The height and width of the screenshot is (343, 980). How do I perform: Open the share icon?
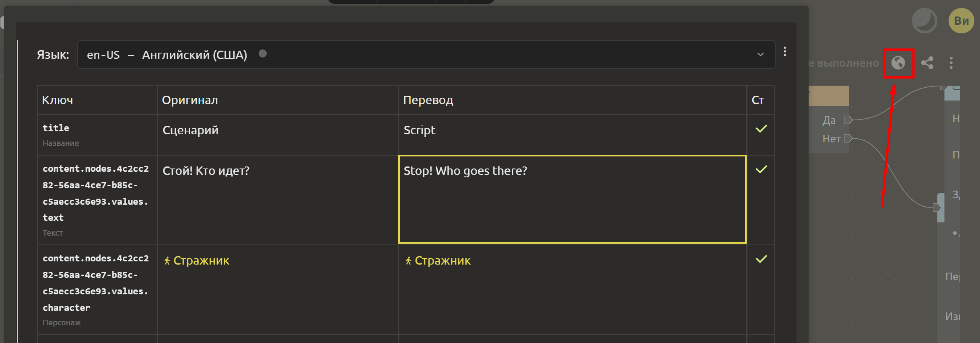(927, 63)
